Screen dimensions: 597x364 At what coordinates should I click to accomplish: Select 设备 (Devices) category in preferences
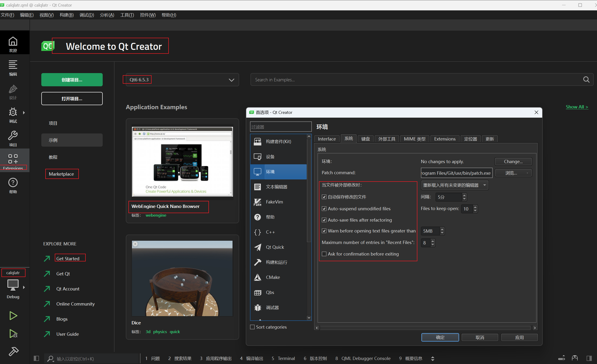point(278,157)
